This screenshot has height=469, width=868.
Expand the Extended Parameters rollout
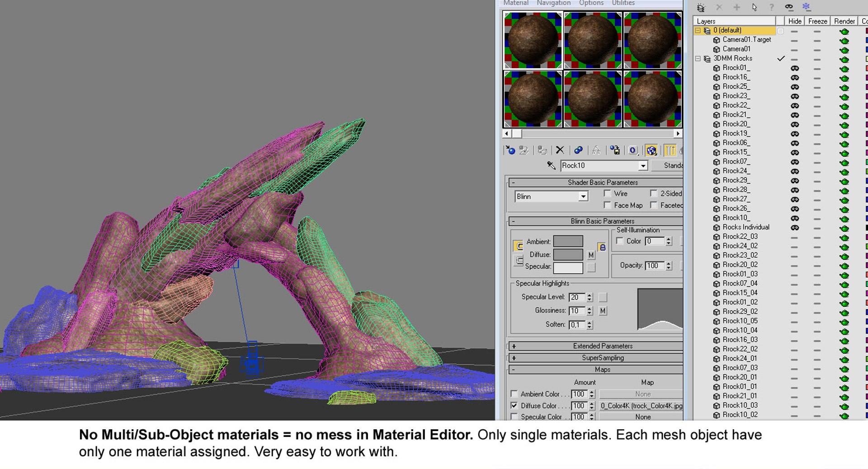pyautogui.click(x=596, y=346)
